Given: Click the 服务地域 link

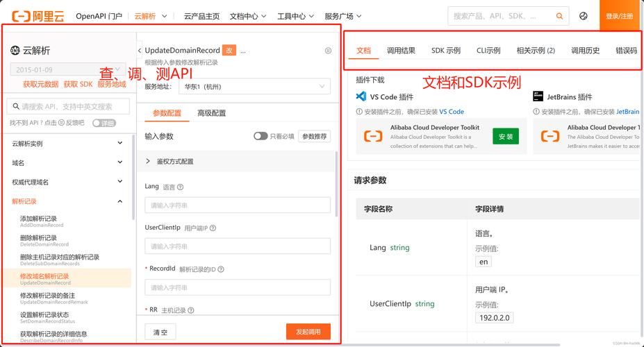Looking at the screenshot, I should [112, 84].
